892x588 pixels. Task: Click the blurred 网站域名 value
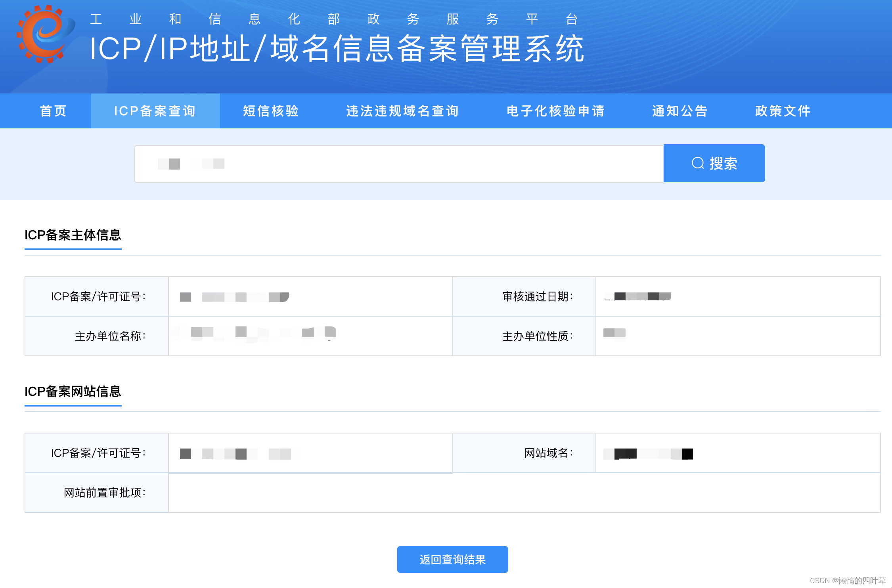point(648,454)
